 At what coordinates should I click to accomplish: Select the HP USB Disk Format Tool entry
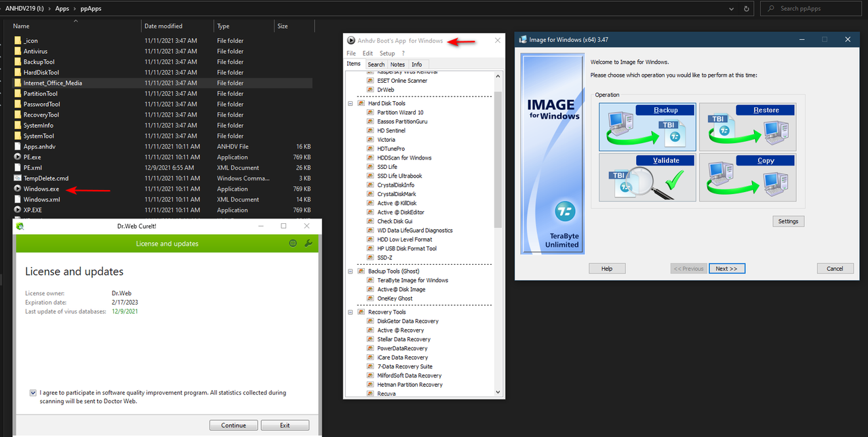(x=407, y=248)
